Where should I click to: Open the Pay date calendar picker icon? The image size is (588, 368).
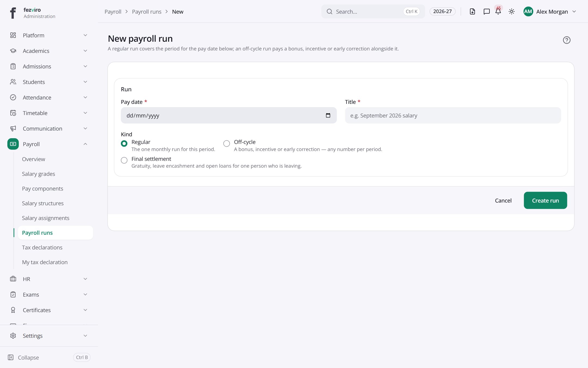(x=328, y=115)
